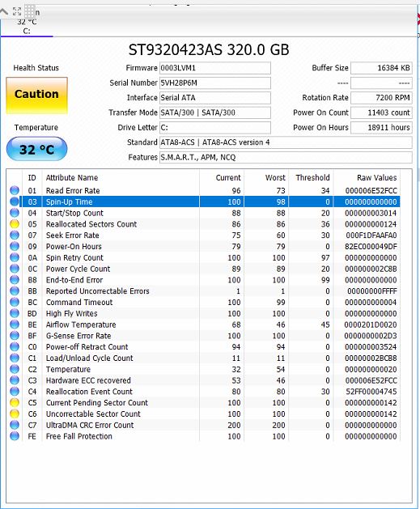Click the yellow status circle for Reallocated Sectors Count

[15, 224]
